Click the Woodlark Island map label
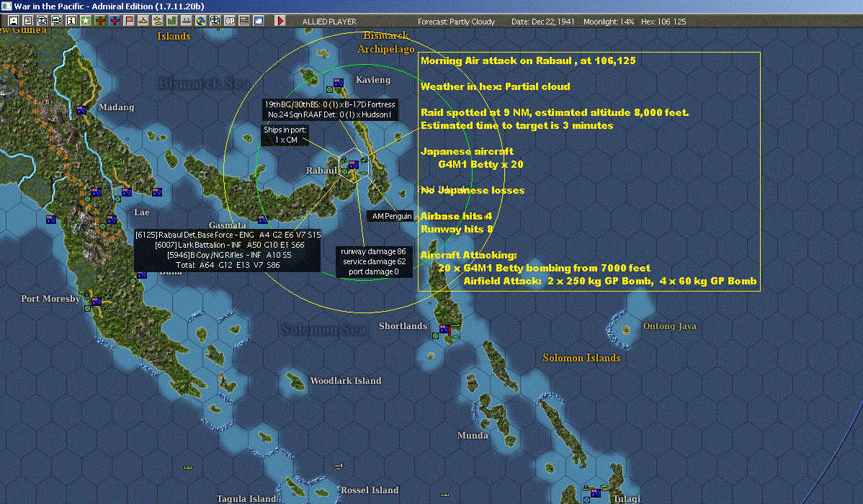Screen dimensions: 863x504 (x=346, y=381)
